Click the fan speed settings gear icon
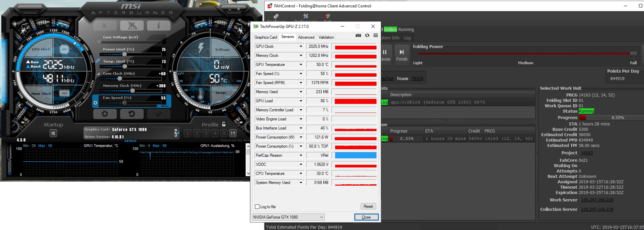This screenshot has width=644, height=230. click(x=96, y=103)
